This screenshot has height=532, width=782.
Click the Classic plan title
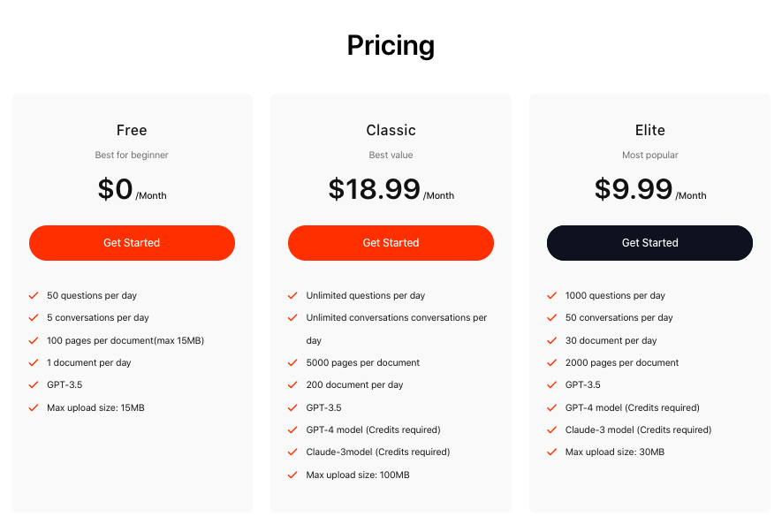(391, 130)
